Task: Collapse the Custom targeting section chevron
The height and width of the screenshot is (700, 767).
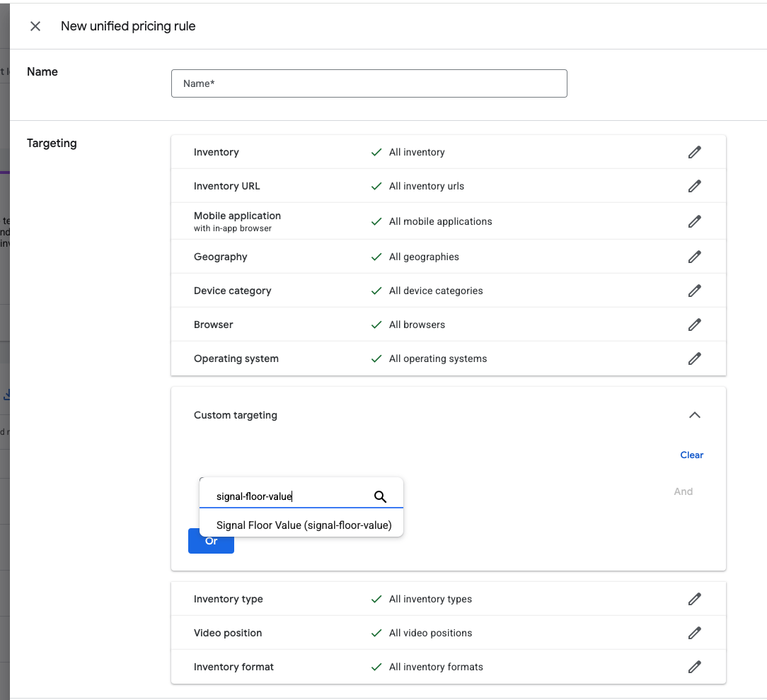Action: pyautogui.click(x=694, y=415)
